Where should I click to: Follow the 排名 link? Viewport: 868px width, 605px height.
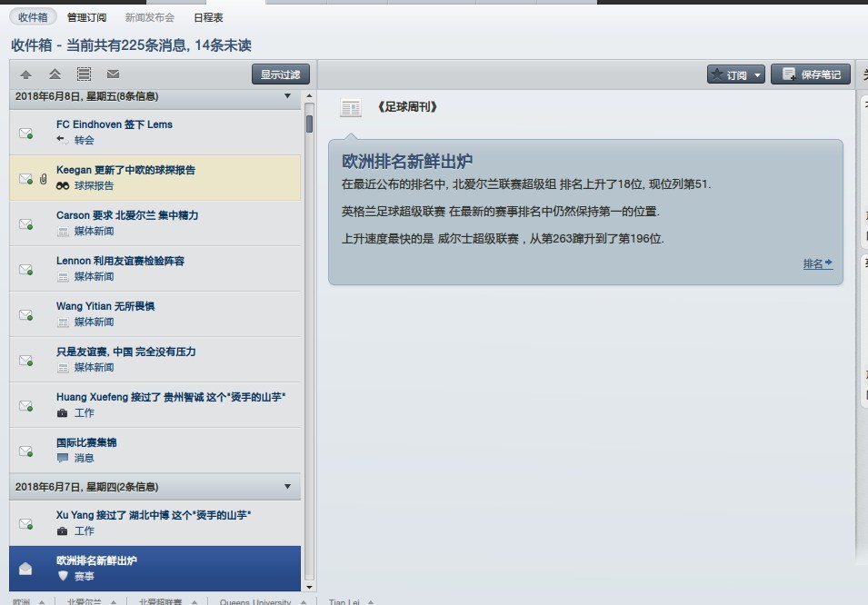pos(818,264)
